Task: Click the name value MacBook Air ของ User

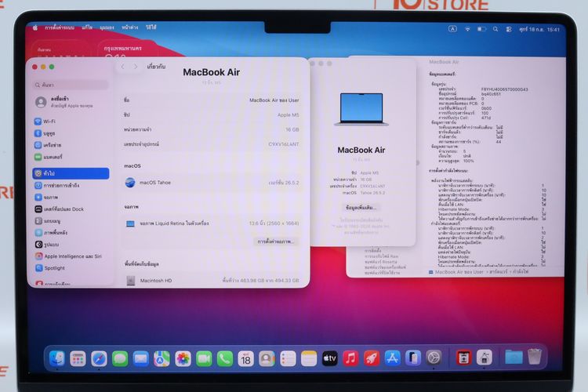Action: (x=274, y=100)
